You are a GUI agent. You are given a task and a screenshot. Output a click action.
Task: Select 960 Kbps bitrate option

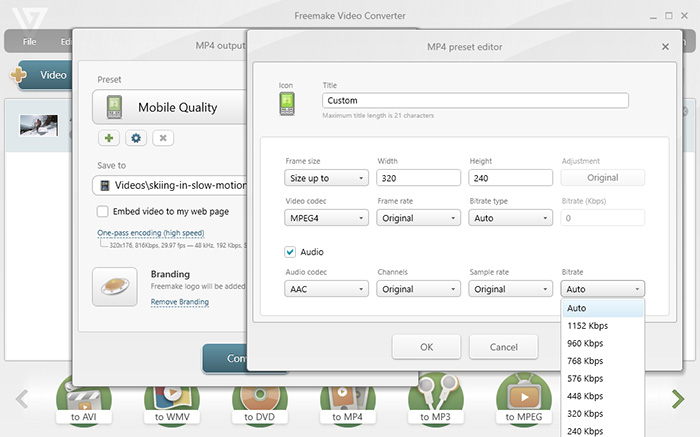[x=602, y=343]
